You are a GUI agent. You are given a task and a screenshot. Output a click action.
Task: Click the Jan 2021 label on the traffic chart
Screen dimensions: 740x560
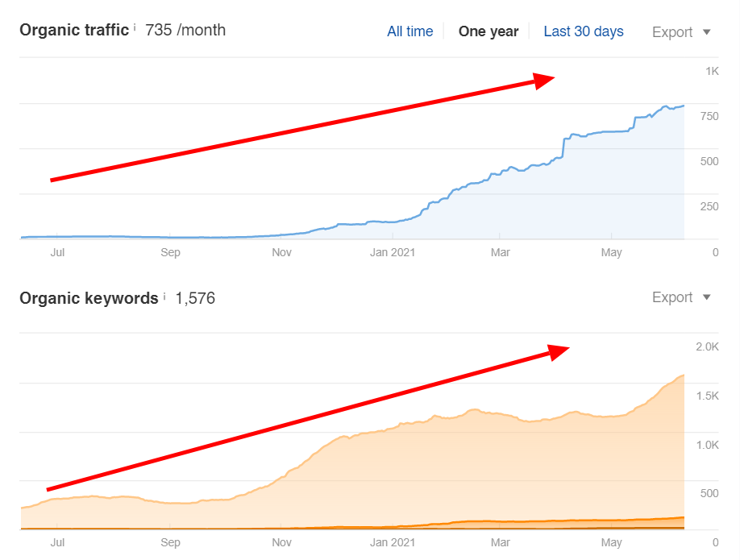[x=392, y=253]
